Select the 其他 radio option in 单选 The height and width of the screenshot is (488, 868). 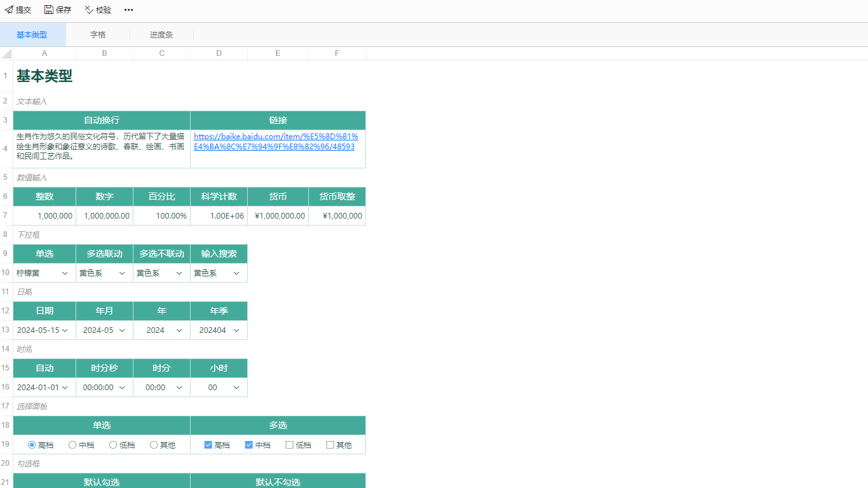click(x=154, y=445)
